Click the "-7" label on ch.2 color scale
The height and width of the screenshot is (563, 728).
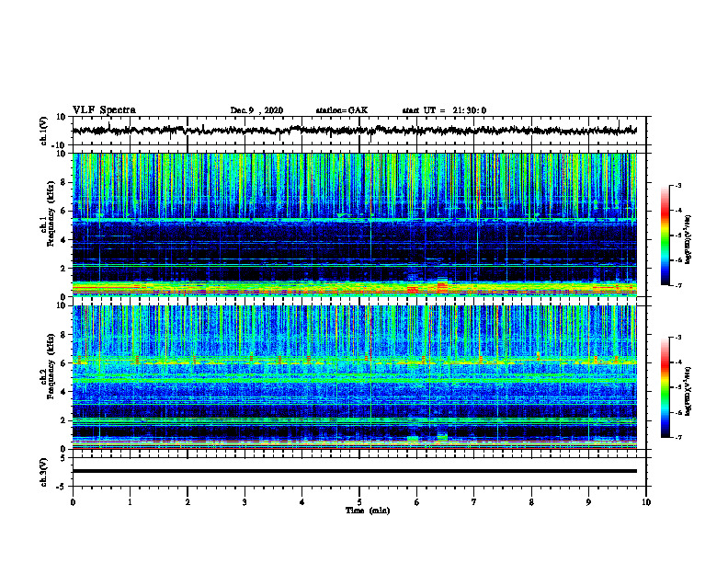(678, 438)
